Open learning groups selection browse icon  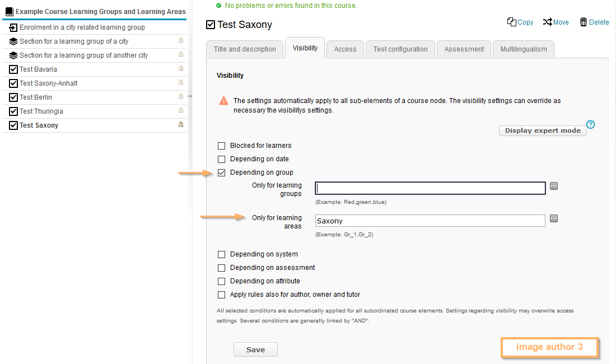tap(554, 186)
